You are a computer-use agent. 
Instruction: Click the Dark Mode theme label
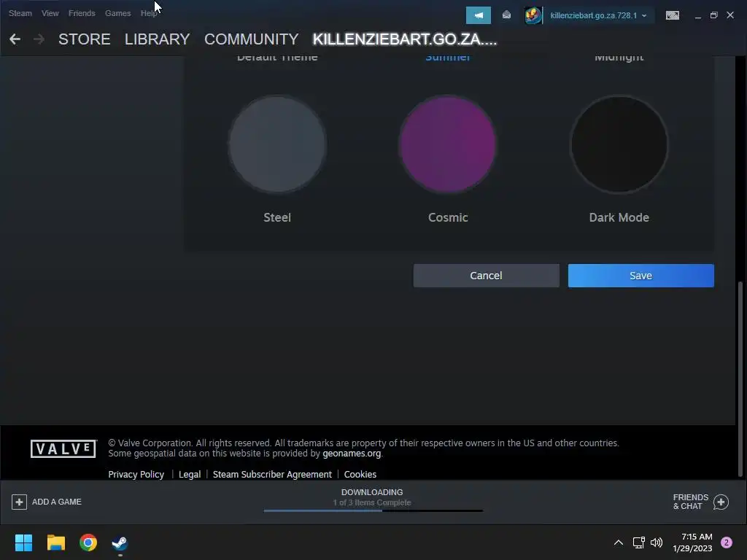click(x=619, y=217)
